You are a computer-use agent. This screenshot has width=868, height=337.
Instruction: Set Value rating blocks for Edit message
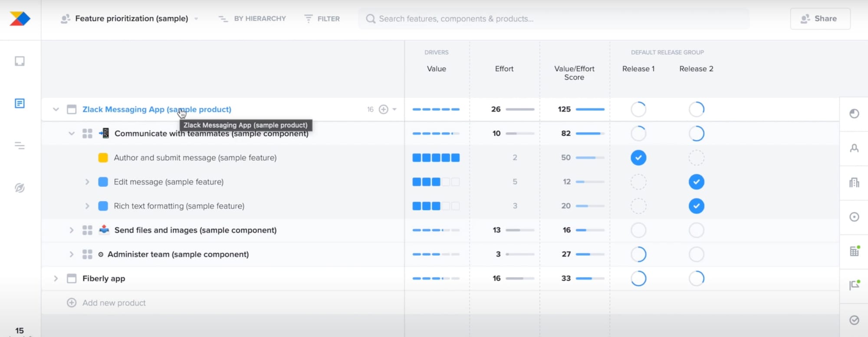tap(436, 182)
